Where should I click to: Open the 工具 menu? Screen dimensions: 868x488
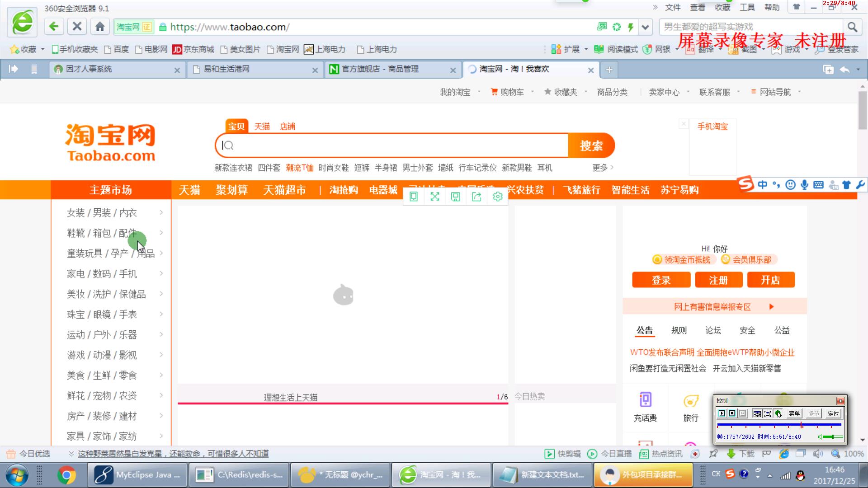click(x=747, y=7)
